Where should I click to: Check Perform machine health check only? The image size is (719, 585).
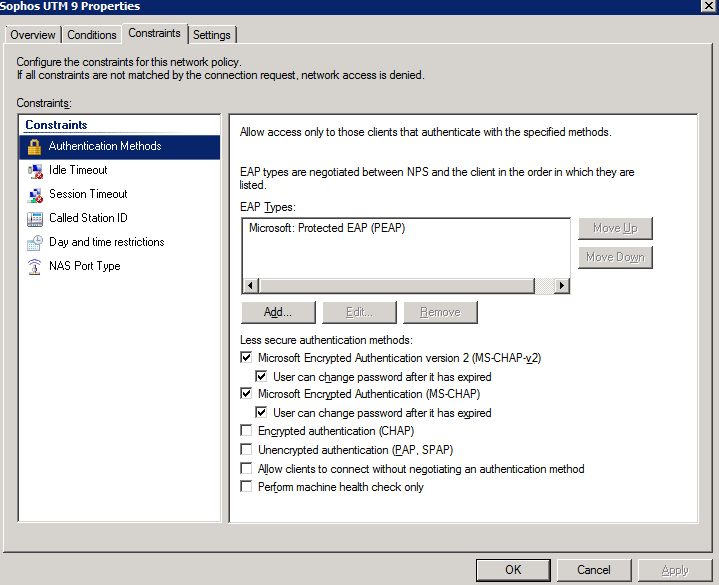point(246,486)
